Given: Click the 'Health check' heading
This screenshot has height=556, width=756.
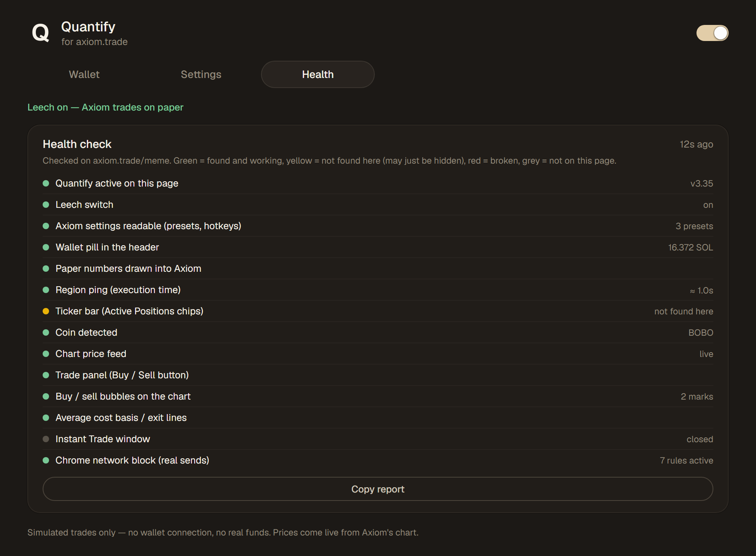Looking at the screenshot, I should [x=77, y=144].
